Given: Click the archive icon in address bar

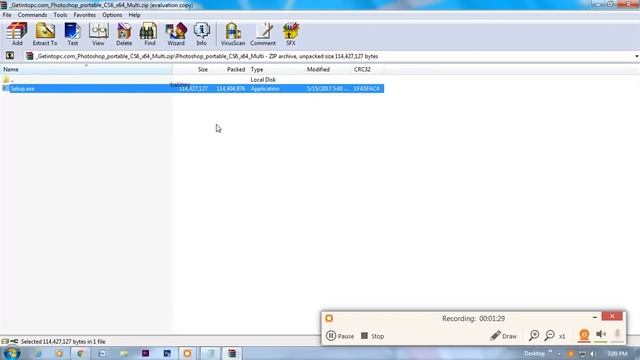Looking at the screenshot, I should point(29,56).
